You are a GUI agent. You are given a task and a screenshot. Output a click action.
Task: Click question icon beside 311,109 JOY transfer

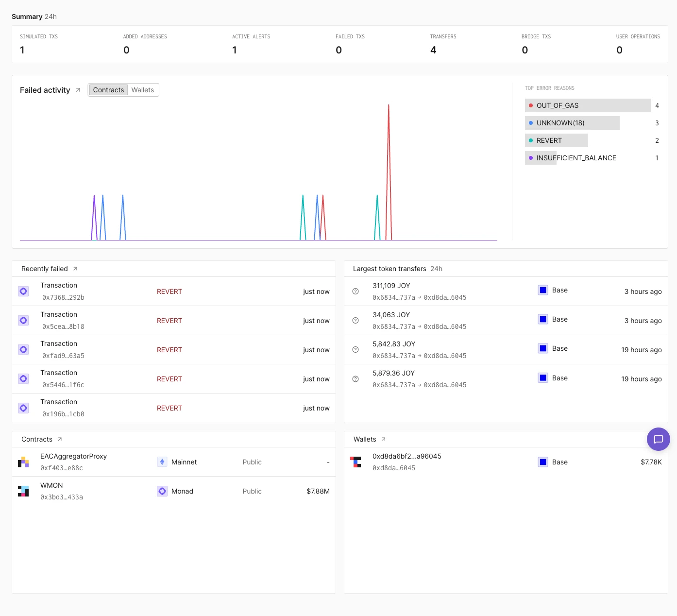coord(355,291)
